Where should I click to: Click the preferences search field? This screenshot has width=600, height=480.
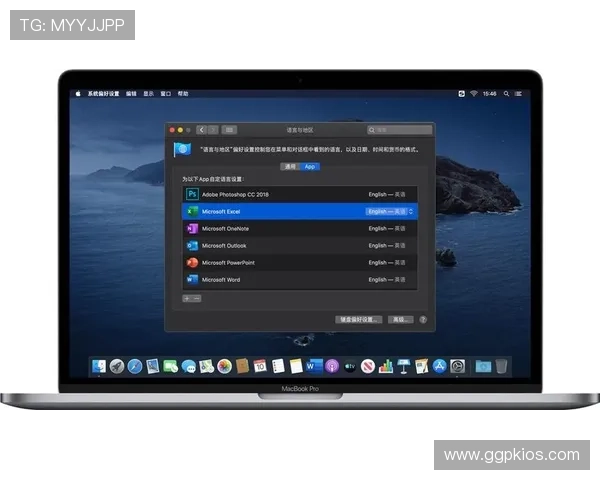coord(399,130)
